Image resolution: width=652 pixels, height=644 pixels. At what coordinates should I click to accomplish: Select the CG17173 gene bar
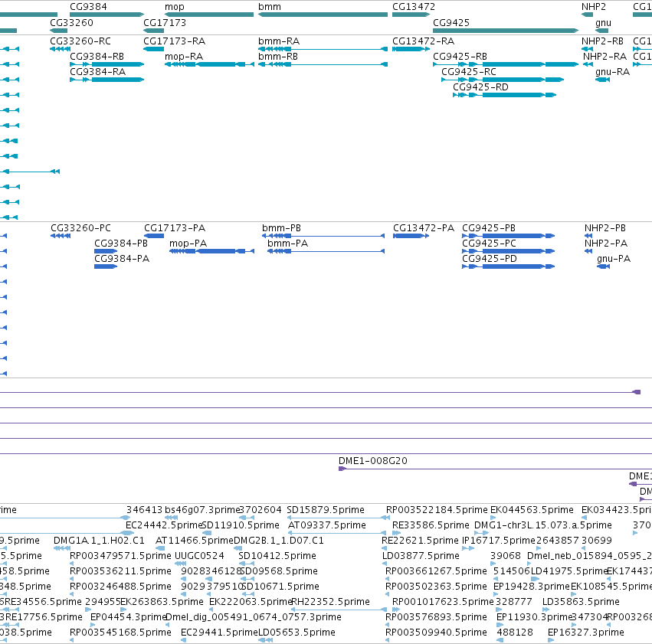154,31
